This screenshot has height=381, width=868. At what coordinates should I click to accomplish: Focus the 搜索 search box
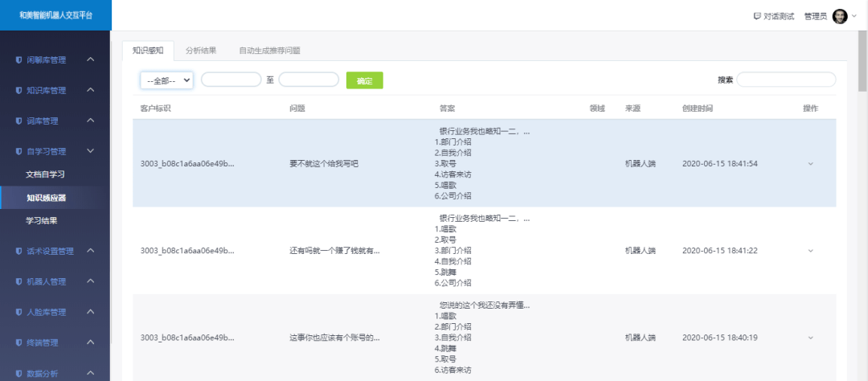pyautogui.click(x=786, y=80)
